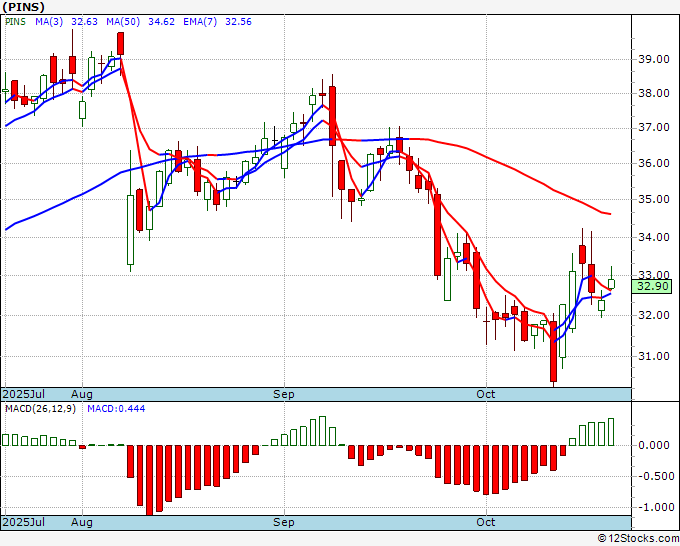
Task: Click the 35.00 price axis label
Action: pyautogui.click(x=654, y=199)
